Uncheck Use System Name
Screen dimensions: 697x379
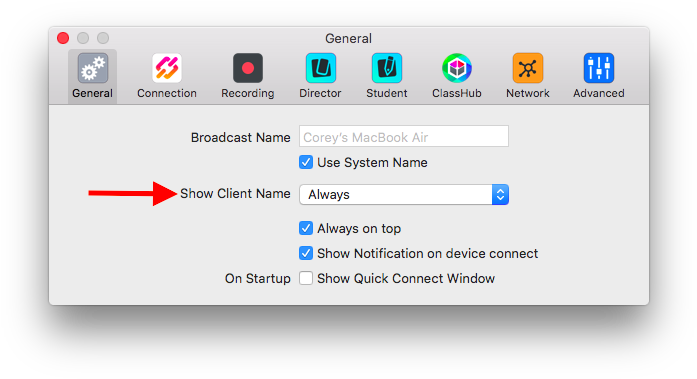(306, 162)
